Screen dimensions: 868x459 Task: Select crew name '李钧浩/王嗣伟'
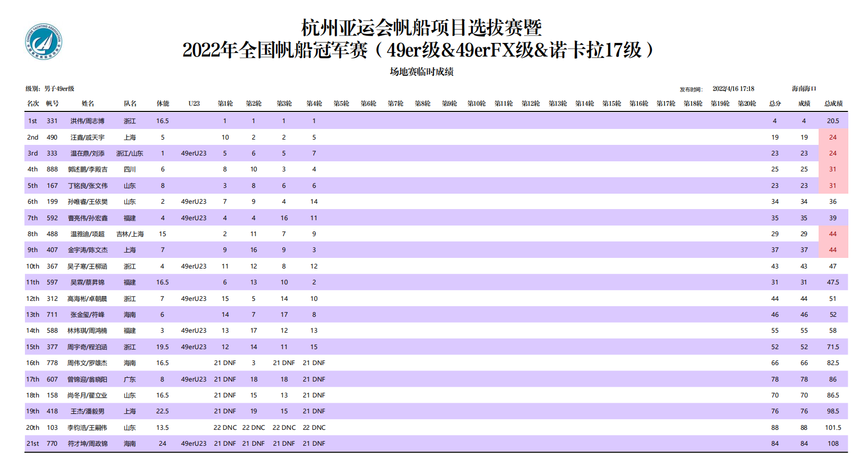[x=88, y=428]
